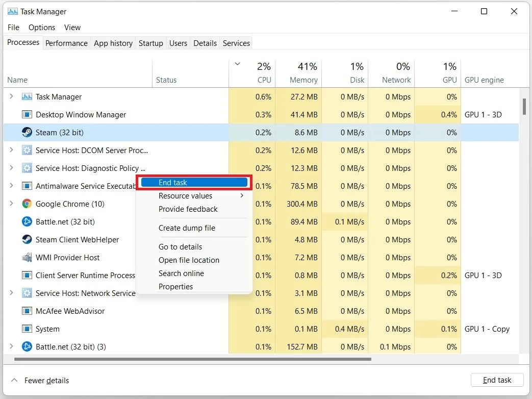Switch to the App history tab

(113, 43)
